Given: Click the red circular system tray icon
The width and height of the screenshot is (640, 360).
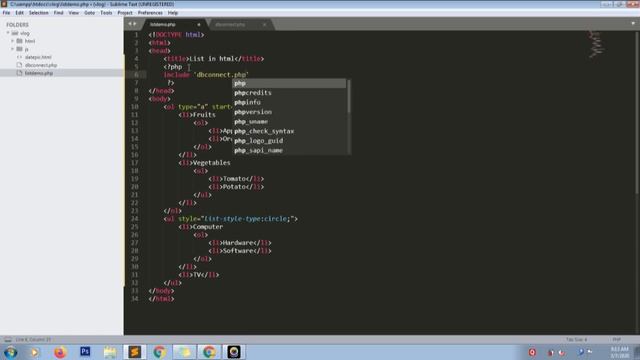Looking at the screenshot, I should (x=532, y=352).
